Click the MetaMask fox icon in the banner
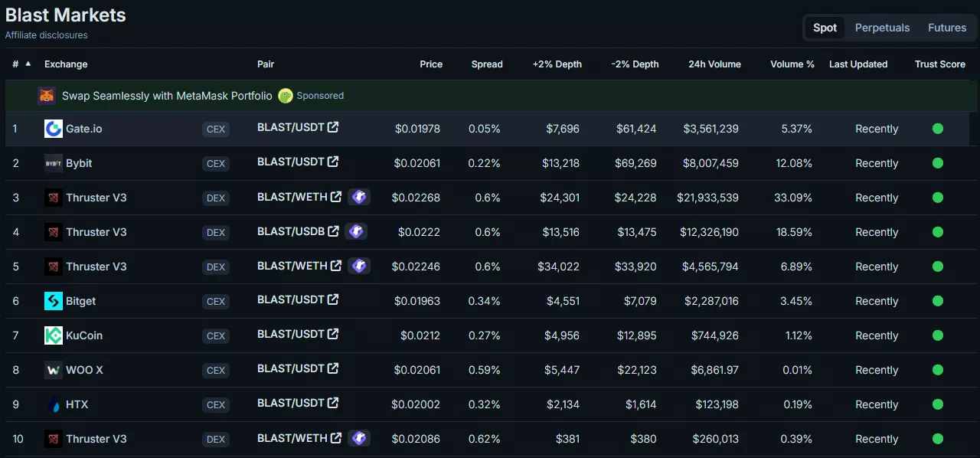980x458 pixels. tap(44, 95)
